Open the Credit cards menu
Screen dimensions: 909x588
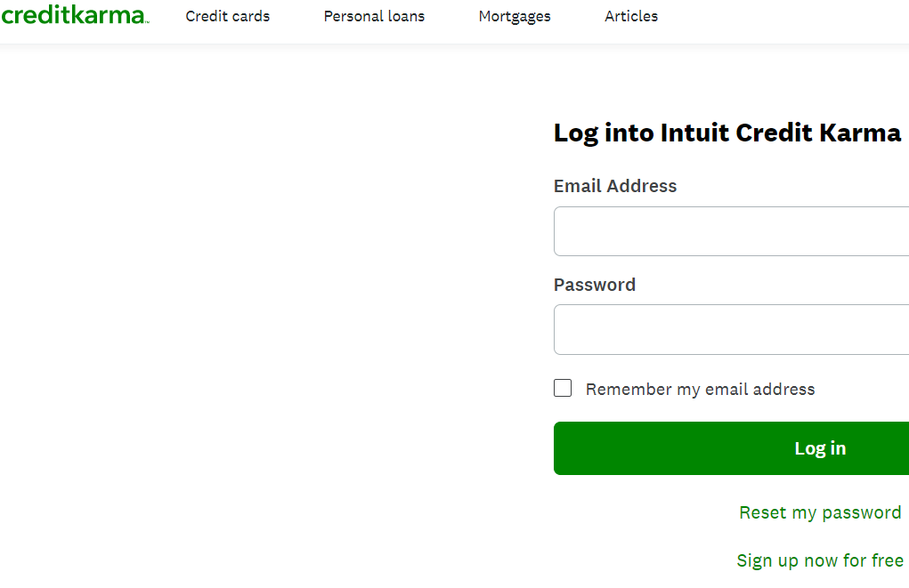(x=227, y=16)
